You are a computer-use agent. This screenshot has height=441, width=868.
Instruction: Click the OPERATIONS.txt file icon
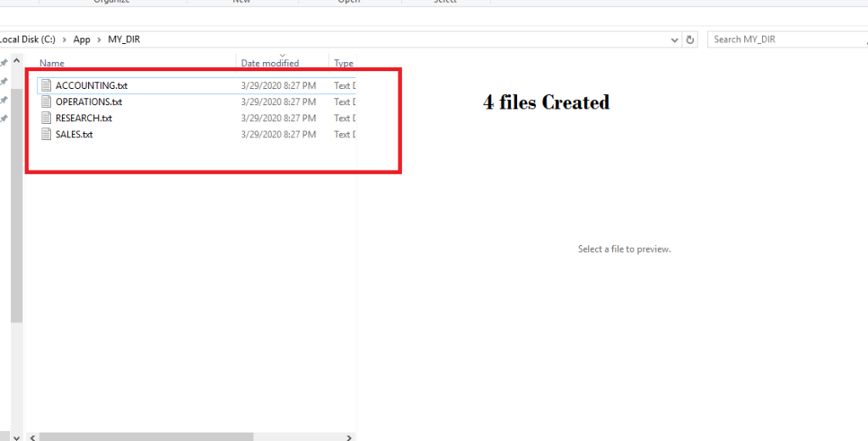(x=47, y=102)
